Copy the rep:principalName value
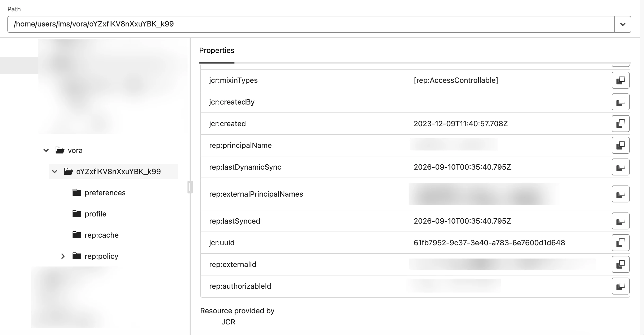Viewport: 644px width, 335px height. pos(620,145)
